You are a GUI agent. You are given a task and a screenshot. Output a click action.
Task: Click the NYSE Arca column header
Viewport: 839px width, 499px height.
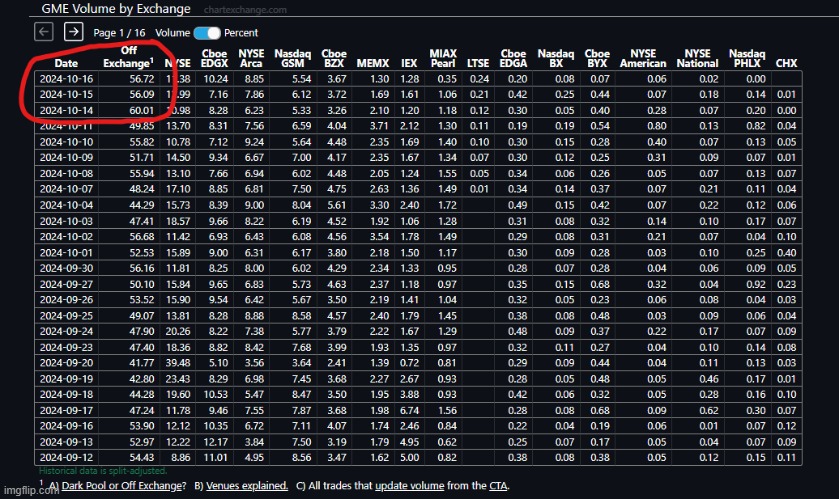point(254,57)
